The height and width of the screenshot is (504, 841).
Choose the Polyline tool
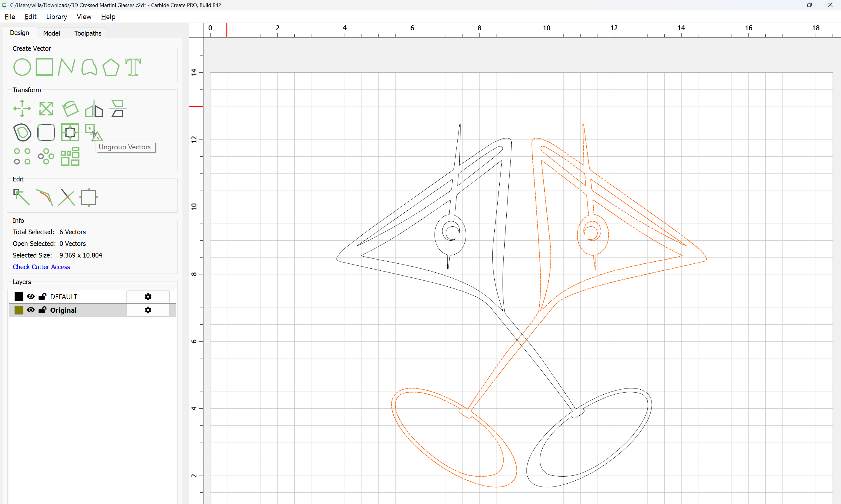coord(66,67)
